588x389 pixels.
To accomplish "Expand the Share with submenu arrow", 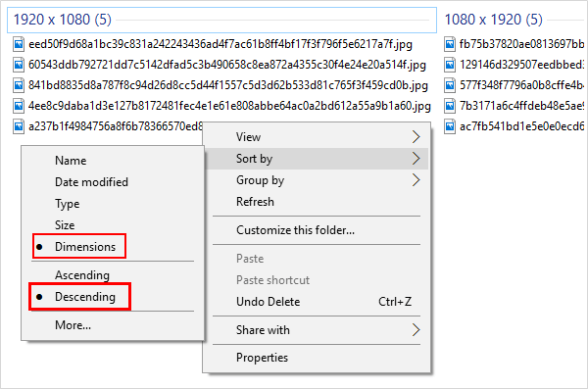I will (x=416, y=330).
